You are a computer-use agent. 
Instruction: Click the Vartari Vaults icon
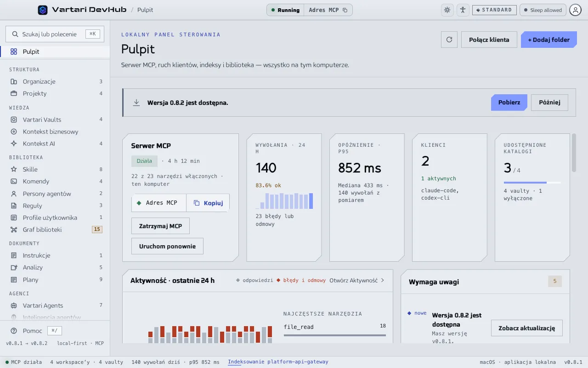click(14, 120)
